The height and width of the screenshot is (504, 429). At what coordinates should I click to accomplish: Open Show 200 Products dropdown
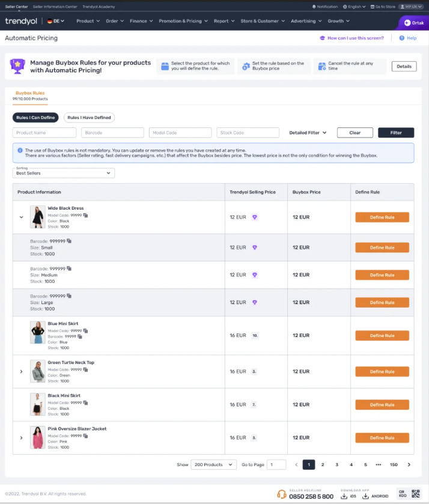(x=213, y=465)
